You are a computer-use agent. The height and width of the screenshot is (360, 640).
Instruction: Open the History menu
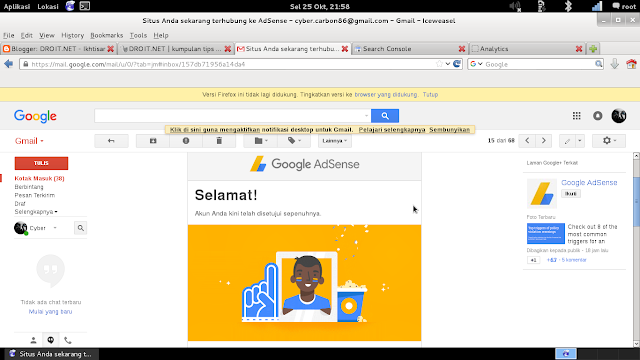point(72,36)
